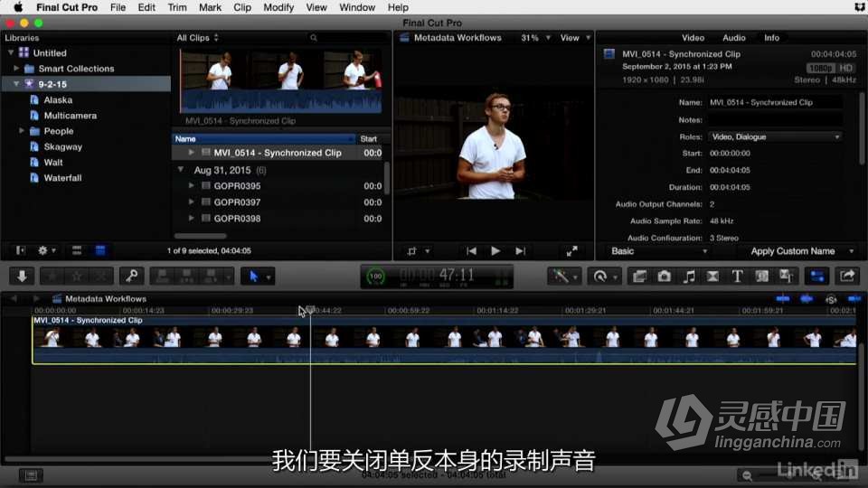Click the Notes input field
Screen dimensions: 868x488
click(775, 119)
